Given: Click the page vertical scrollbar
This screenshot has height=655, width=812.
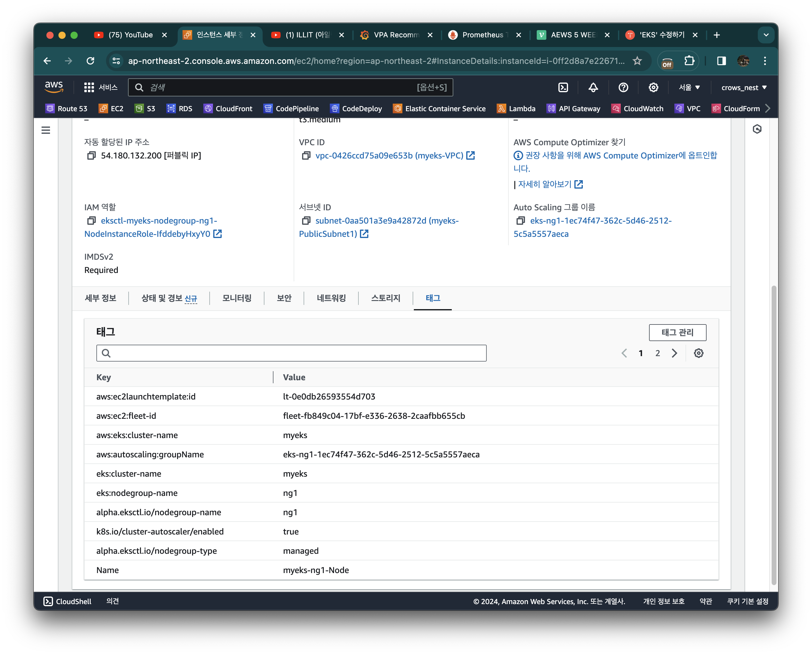Looking at the screenshot, I should pos(773,434).
